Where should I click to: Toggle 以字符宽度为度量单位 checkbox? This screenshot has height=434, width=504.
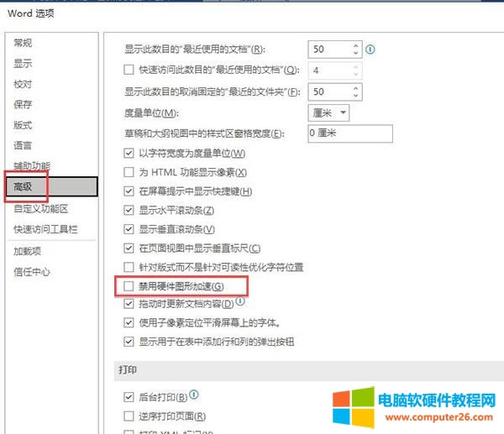(x=129, y=153)
